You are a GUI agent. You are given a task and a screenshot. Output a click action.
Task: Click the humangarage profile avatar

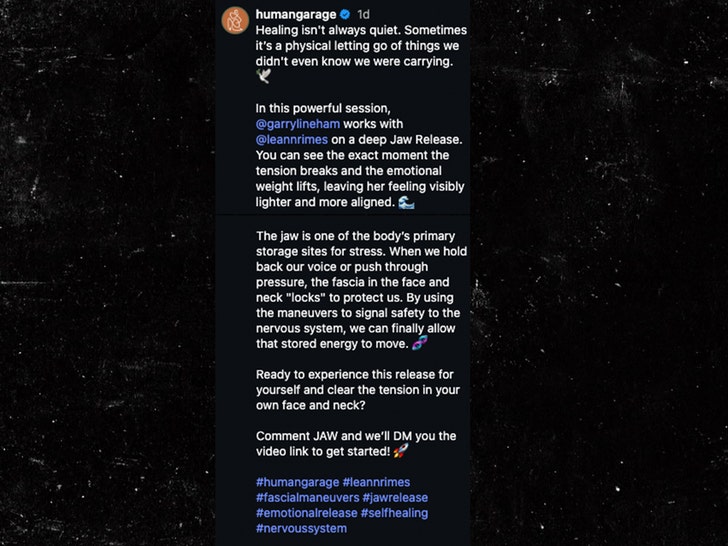coord(236,19)
